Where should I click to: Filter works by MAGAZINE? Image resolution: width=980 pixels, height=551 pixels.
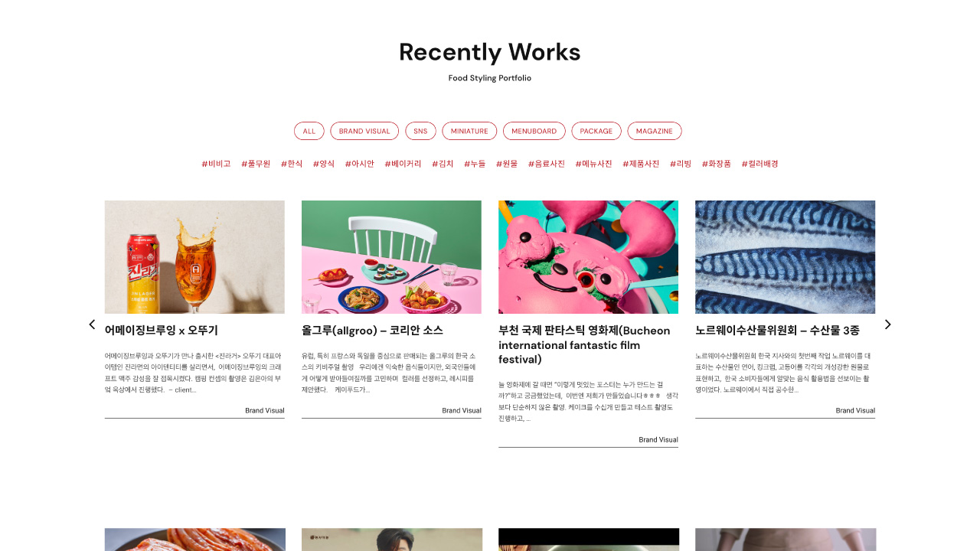655,131
